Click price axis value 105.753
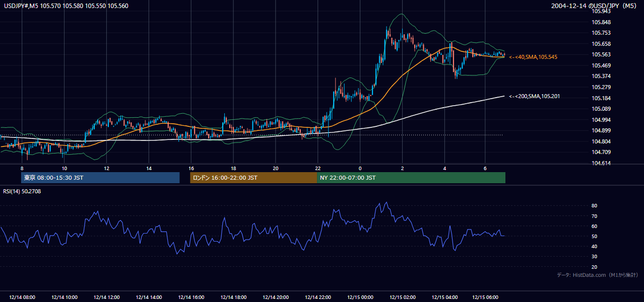Image resolution: width=644 pixels, height=302 pixels. pyautogui.click(x=601, y=33)
